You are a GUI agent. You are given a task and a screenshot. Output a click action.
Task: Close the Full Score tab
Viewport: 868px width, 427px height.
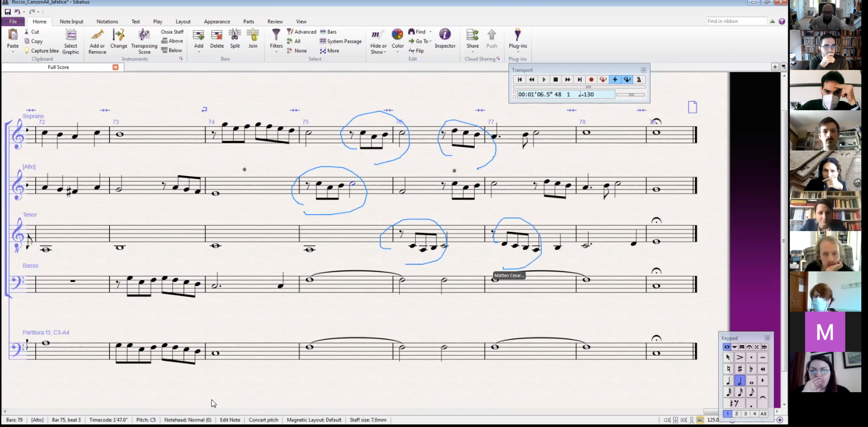coord(116,67)
